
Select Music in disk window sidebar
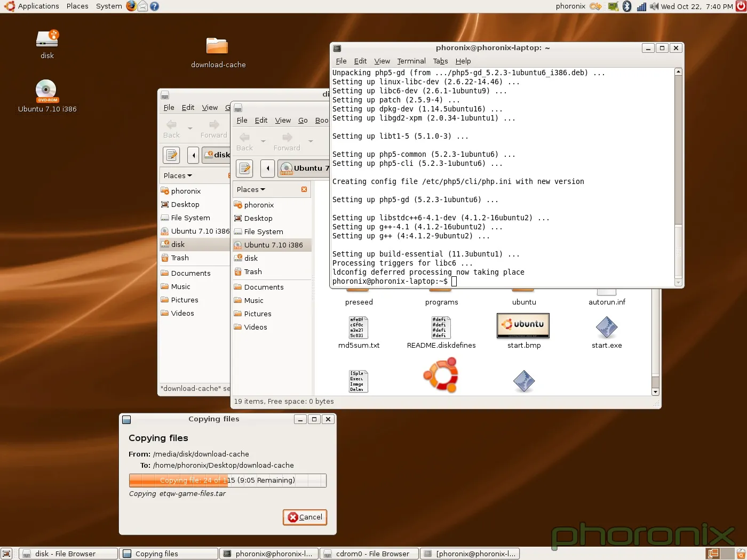point(195,286)
